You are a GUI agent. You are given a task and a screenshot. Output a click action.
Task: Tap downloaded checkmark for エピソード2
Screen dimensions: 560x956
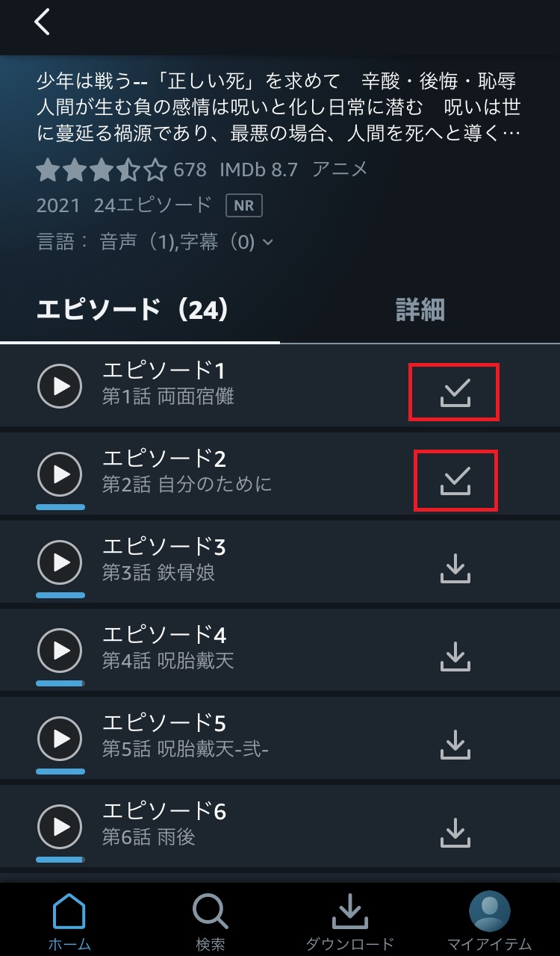(x=455, y=481)
